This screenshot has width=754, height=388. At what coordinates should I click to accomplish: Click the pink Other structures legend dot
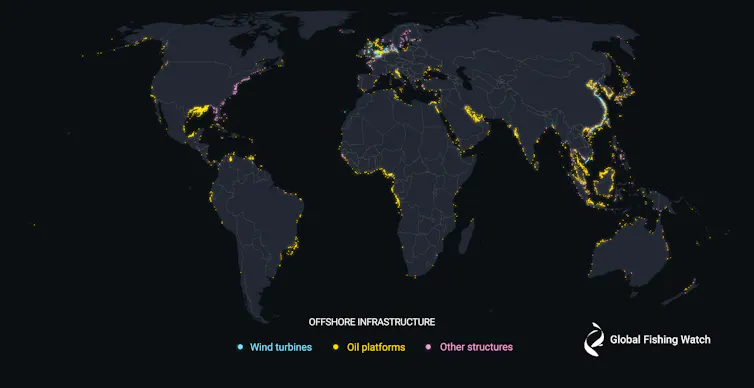pos(429,347)
